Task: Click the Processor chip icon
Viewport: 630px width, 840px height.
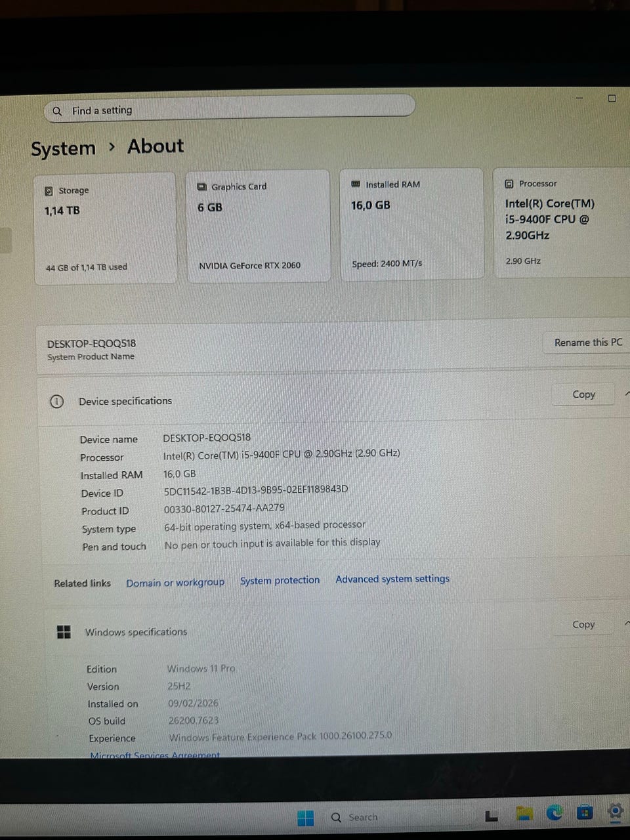Action: (x=509, y=184)
